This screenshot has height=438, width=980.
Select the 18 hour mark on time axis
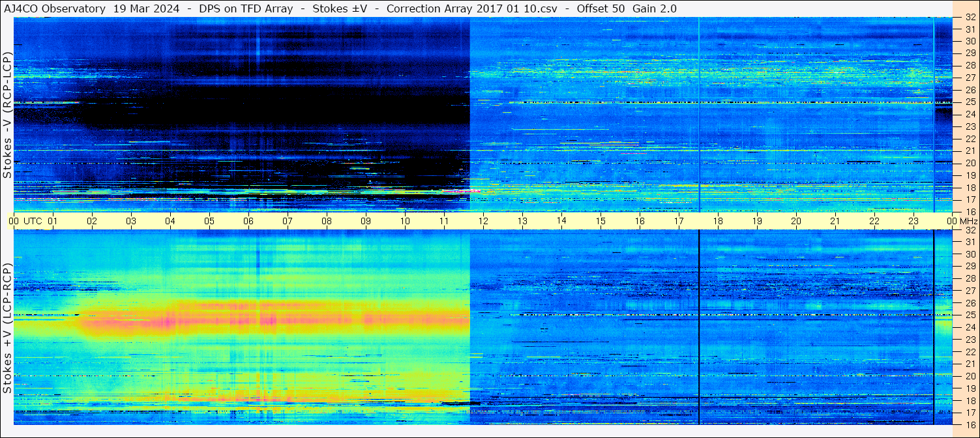point(718,221)
